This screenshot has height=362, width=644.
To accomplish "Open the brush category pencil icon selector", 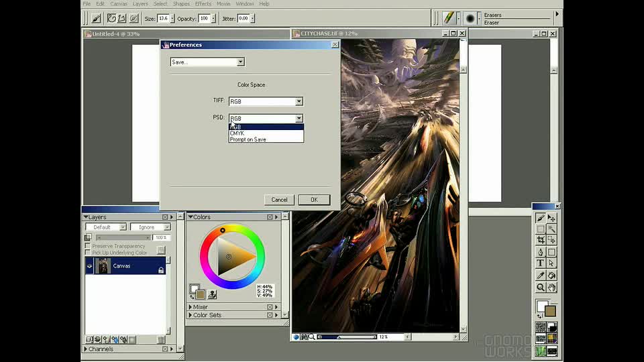I will (x=449, y=18).
